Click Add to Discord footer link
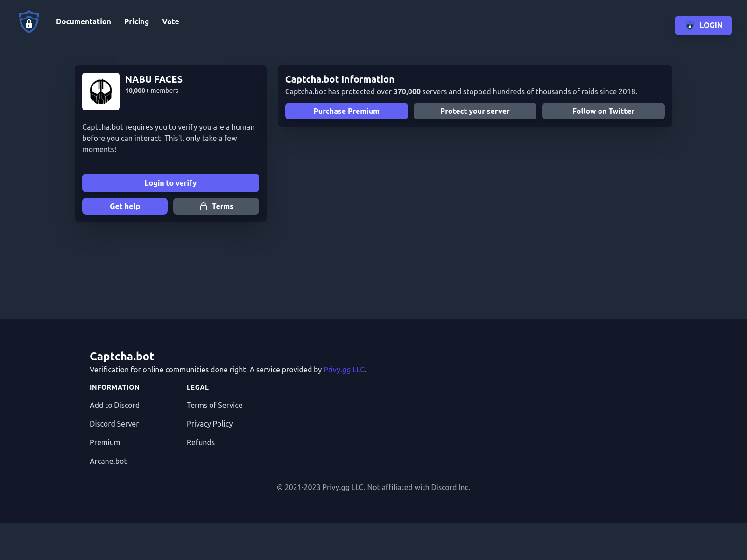747x560 pixels. 114,405
